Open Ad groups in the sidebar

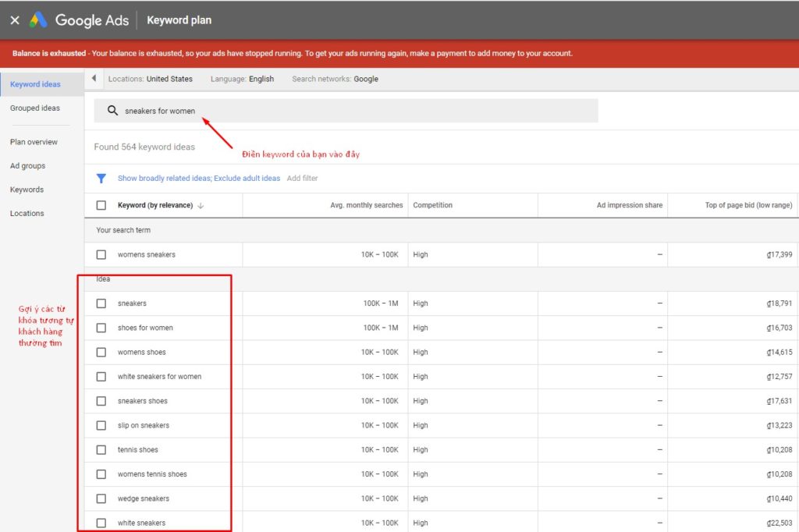coord(27,165)
